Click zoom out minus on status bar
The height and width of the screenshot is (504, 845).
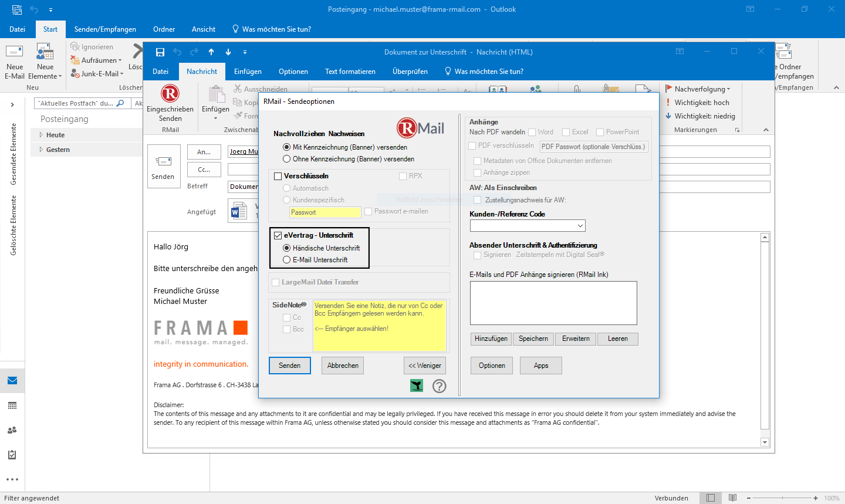749,498
